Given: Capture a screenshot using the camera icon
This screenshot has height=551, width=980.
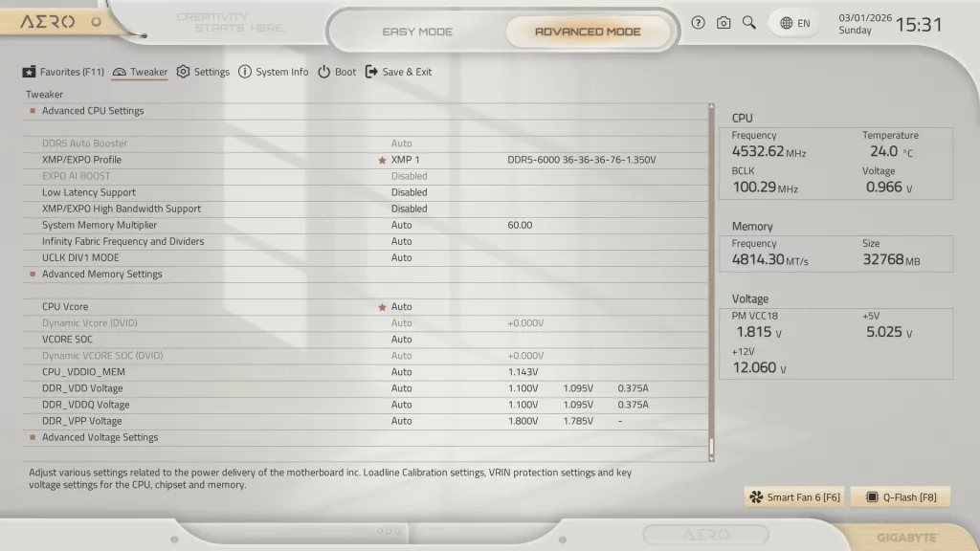Looking at the screenshot, I should point(723,22).
